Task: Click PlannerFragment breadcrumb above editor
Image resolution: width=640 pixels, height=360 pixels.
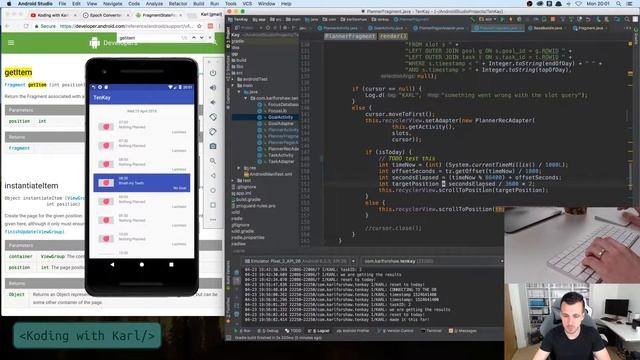Action: click(350, 36)
